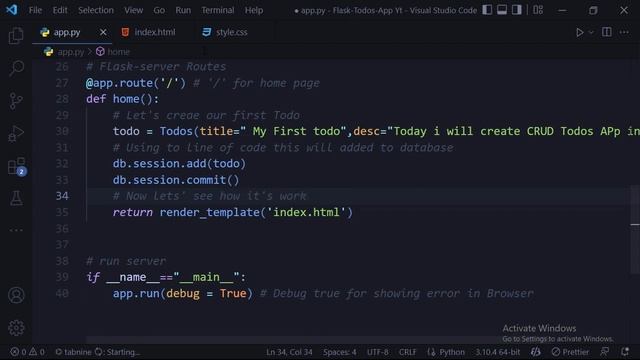The height and width of the screenshot is (360, 640).
Task: Show additional activity bar views ellipsis
Action: point(16,230)
